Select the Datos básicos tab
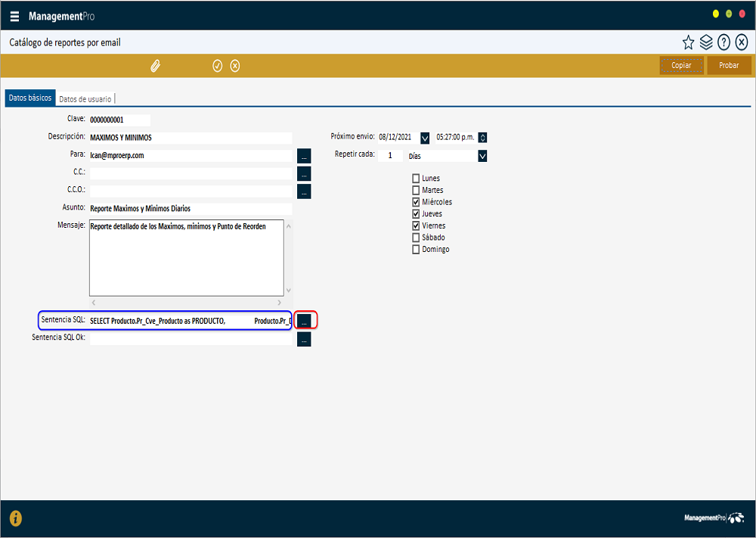This screenshot has width=756, height=538. click(x=30, y=98)
